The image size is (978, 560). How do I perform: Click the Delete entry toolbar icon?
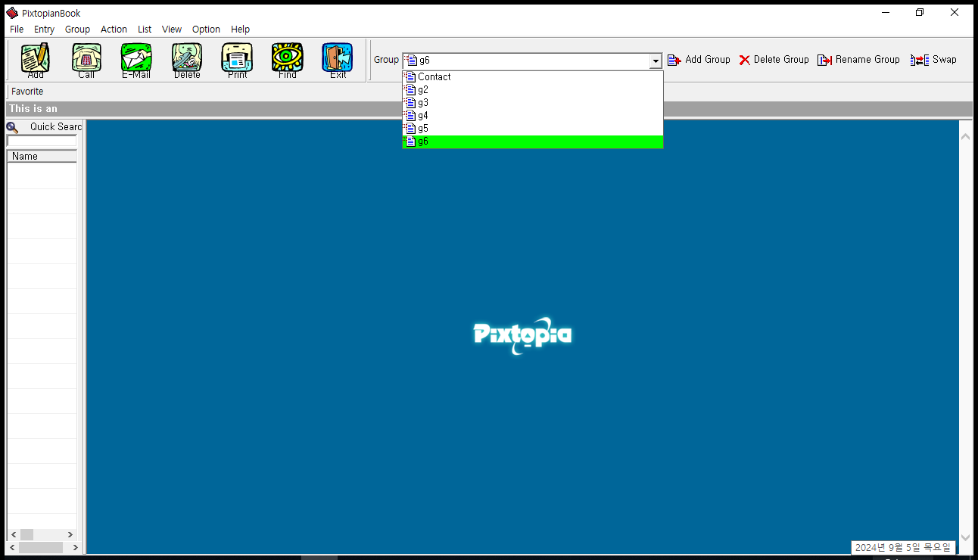pyautogui.click(x=187, y=59)
